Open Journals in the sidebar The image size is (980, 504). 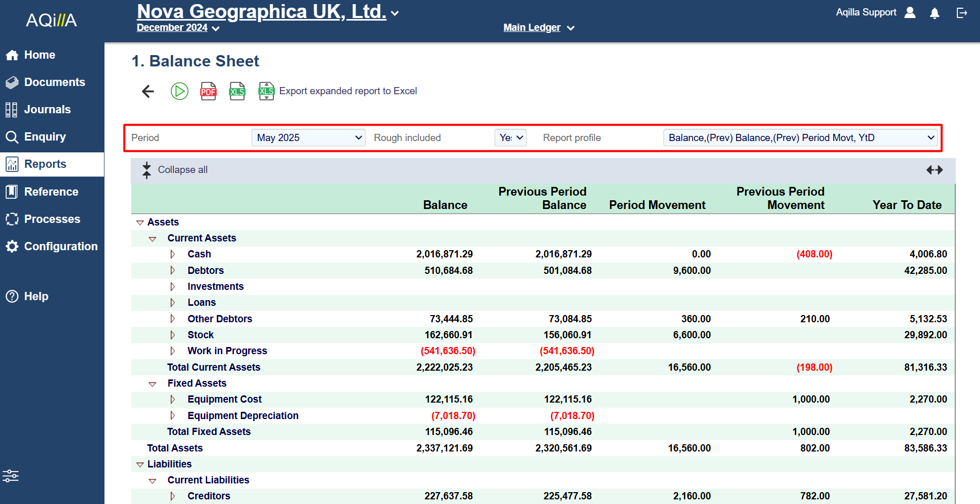pyautogui.click(x=47, y=110)
